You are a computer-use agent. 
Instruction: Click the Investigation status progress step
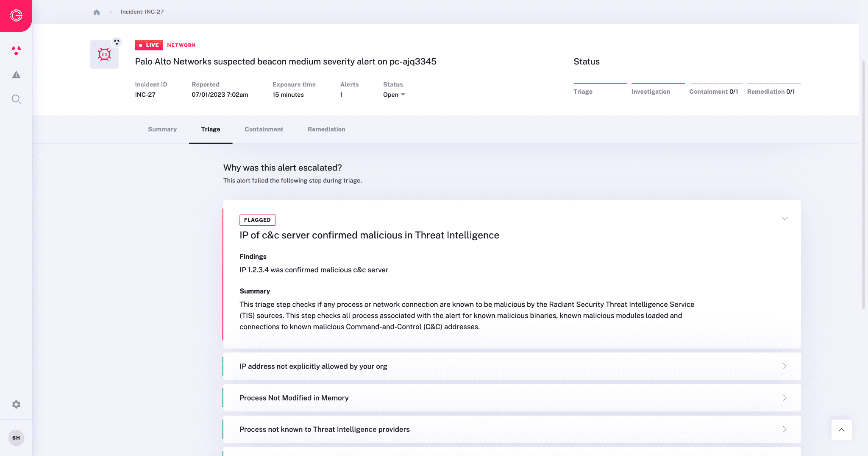[658, 89]
